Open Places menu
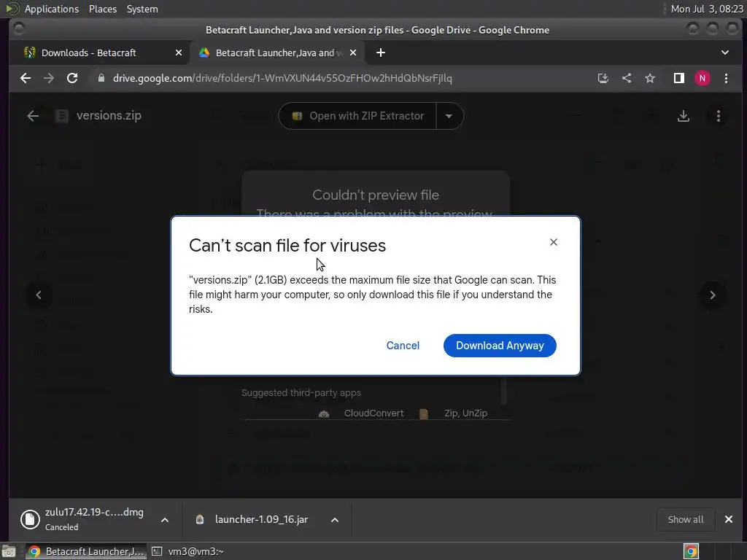 tap(103, 9)
